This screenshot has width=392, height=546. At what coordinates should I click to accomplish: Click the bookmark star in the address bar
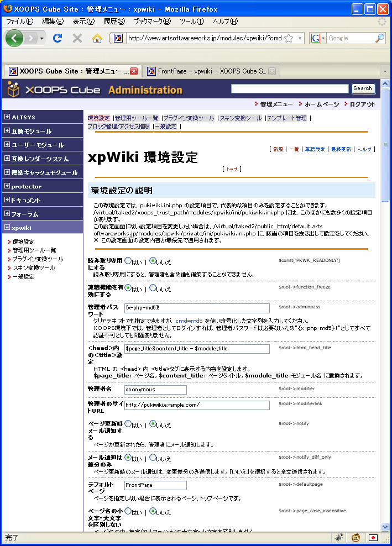289,38
